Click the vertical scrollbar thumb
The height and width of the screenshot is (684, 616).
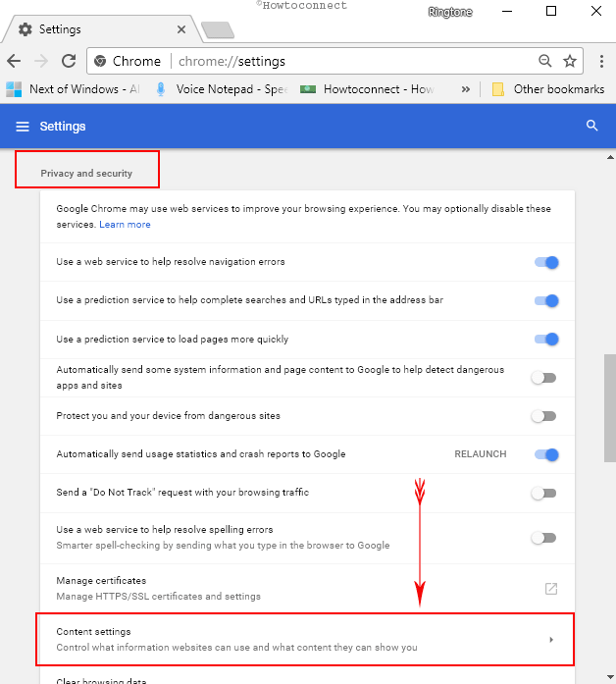610,408
